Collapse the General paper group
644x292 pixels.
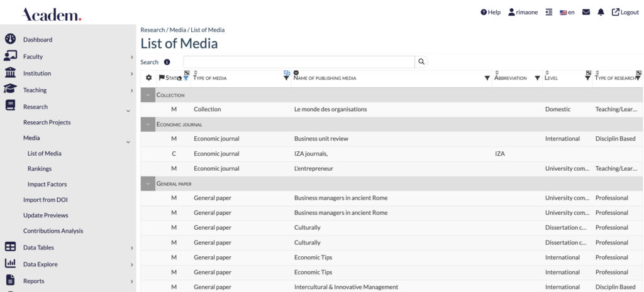(x=148, y=184)
